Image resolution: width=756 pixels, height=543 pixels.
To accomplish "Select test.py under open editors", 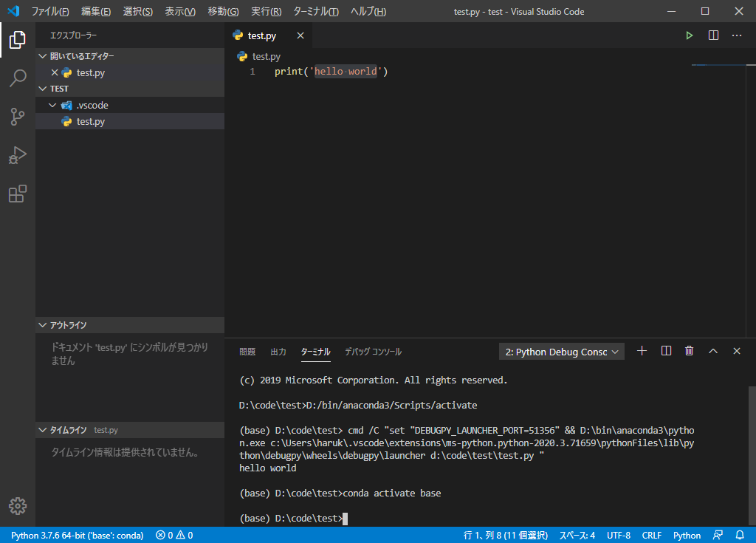I will (x=130, y=72).
